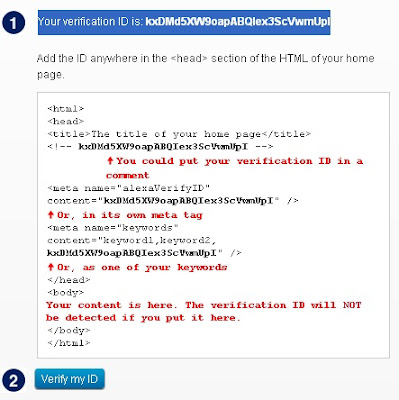Select the meta name="alexaVerifyID" line
The width and height of the screenshot is (399, 400).
click(x=129, y=188)
